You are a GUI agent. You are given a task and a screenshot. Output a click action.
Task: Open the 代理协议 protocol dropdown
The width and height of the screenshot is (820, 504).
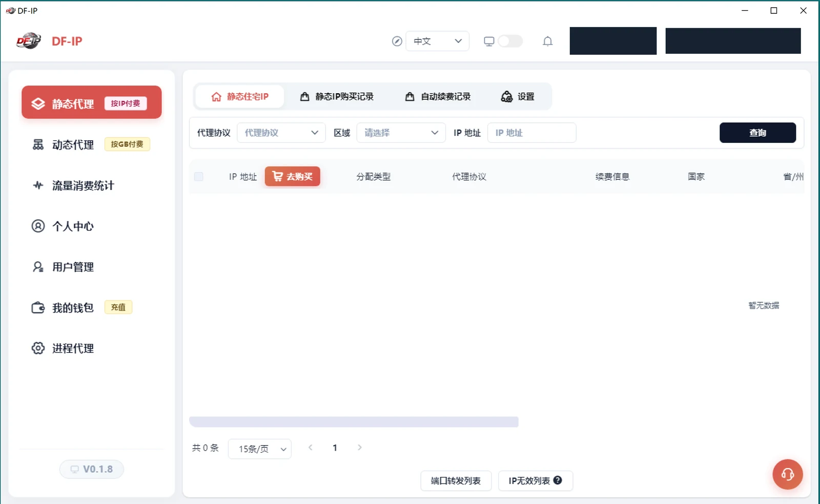coord(281,133)
